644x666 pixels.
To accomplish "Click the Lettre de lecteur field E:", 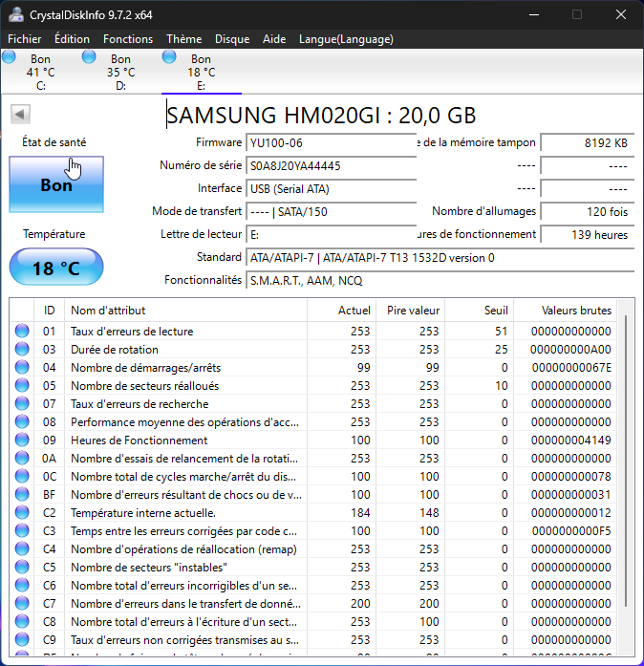I will click(x=331, y=234).
